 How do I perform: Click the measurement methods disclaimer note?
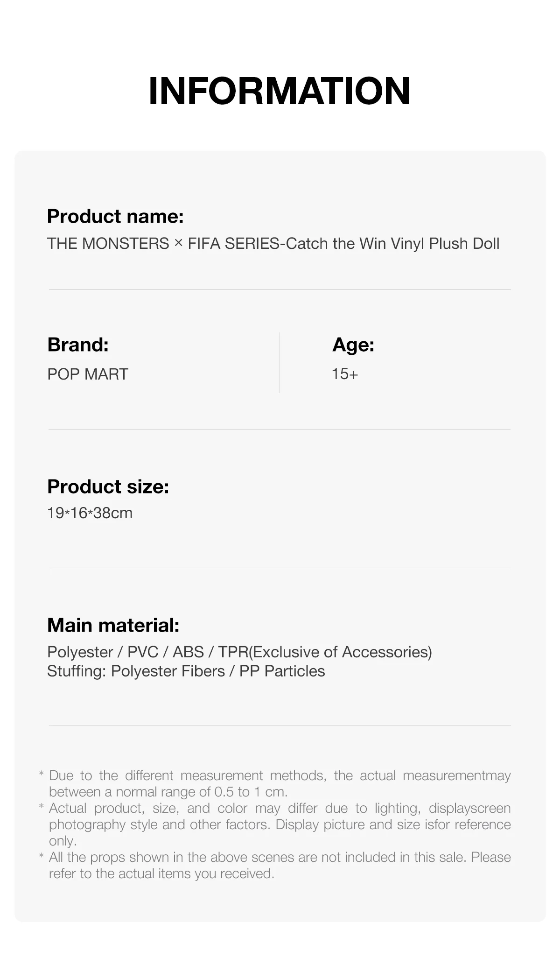pos(280,784)
